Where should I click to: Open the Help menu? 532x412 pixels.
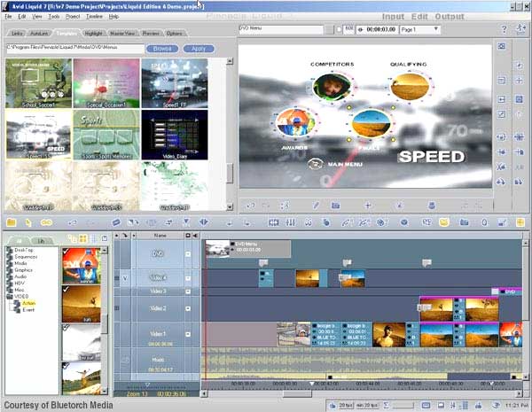point(113,16)
